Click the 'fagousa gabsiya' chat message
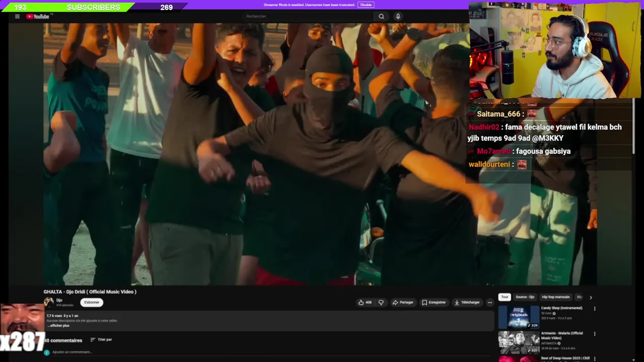The height and width of the screenshot is (362, 644). point(543,151)
